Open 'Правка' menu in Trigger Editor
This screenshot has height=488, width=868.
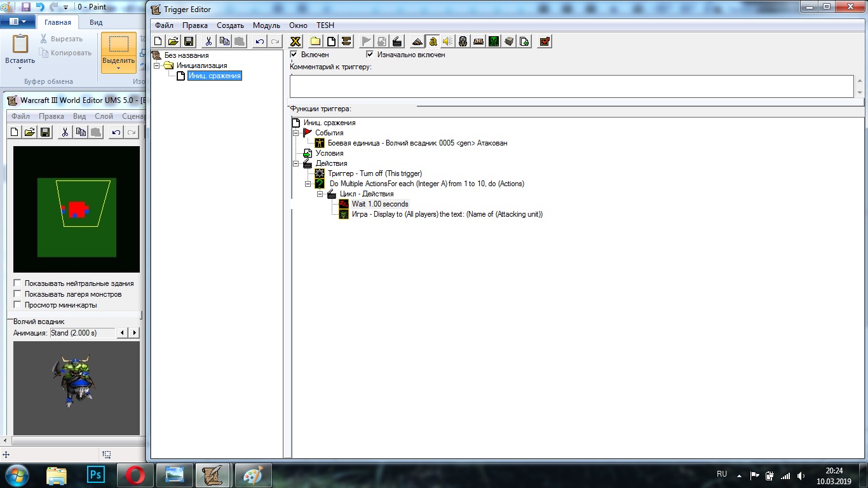coord(195,25)
